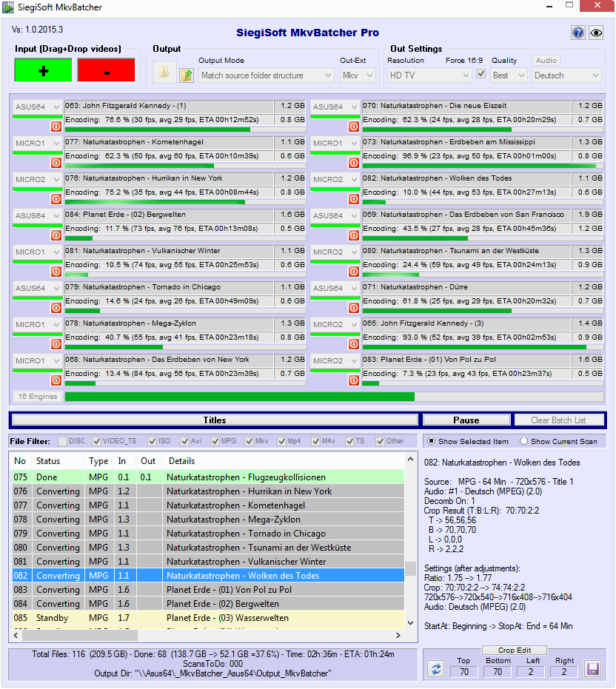
Task: Click progress bar of 065 John Fitzgerald Kennedy (3)
Action: [x=483, y=347]
